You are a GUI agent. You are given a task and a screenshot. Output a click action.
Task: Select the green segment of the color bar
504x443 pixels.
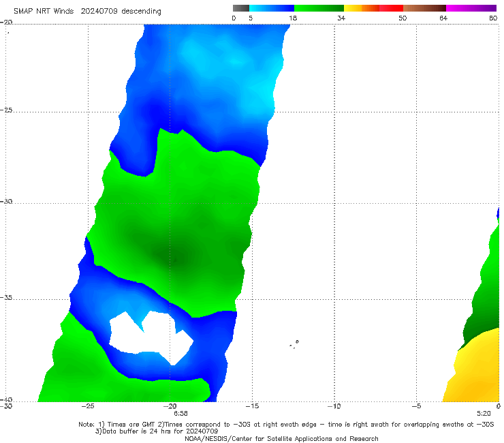point(319,8)
